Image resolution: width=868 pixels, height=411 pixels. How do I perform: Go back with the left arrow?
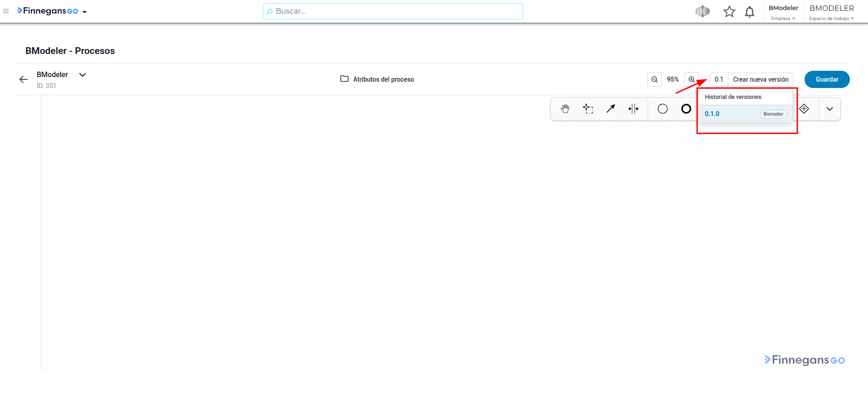point(24,79)
